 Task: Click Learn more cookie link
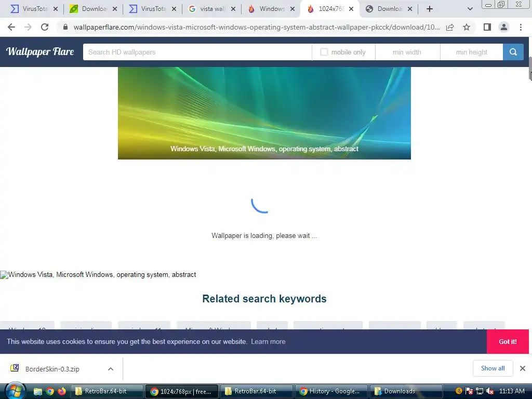[x=268, y=341]
